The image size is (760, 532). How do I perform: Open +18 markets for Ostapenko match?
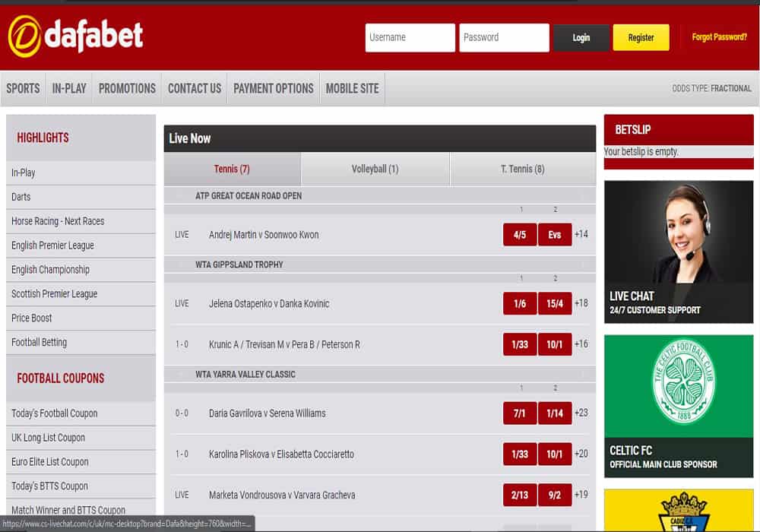point(581,302)
